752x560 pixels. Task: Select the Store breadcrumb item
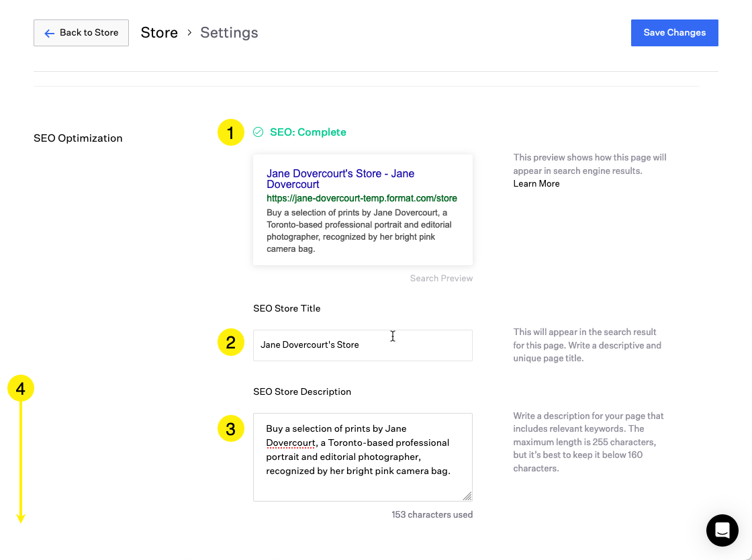click(x=159, y=32)
